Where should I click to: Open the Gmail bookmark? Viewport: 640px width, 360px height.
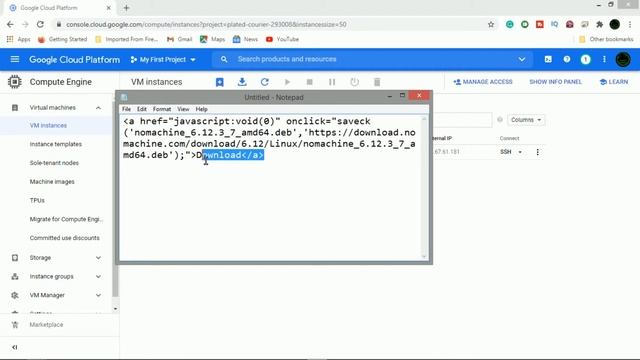click(180, 39)
